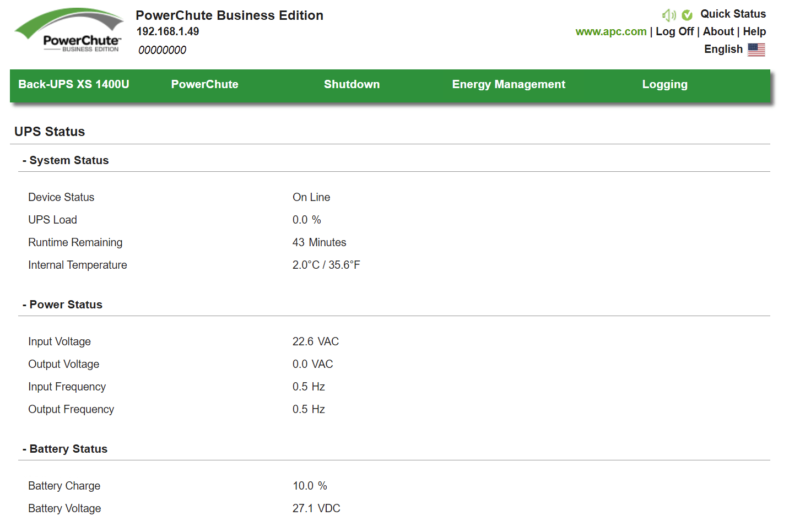Click the 22.6 VAC value
Image resolution: width=789 pixels, height=532 pixels.
(316, 341)
